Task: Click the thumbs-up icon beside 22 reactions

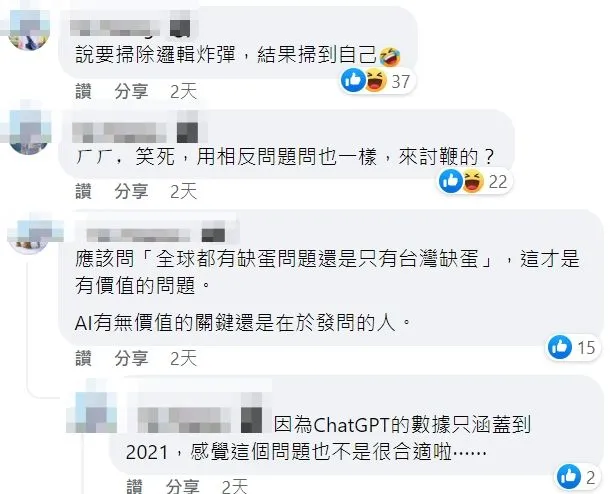Action: 451,181
